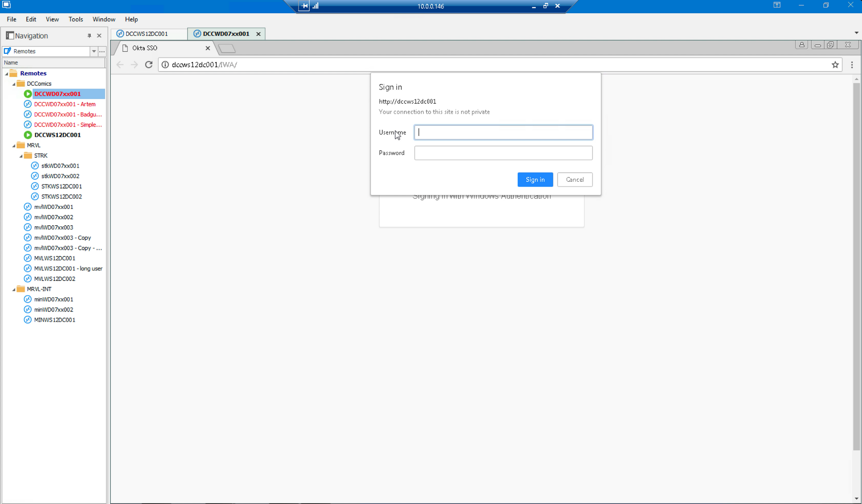This screenshot has height=504, width=862.
Task: Click the pin icon on connection bar
Action: click(x=304, y=6)
